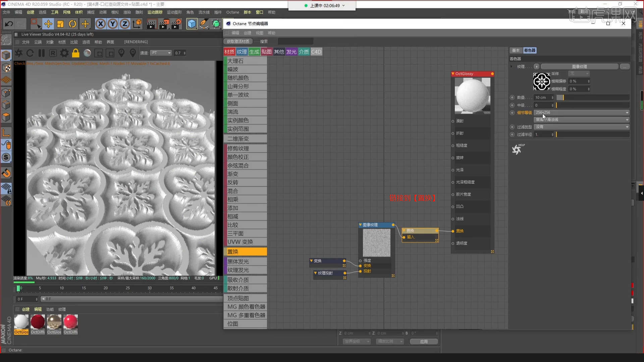Click 获取激活材质 button
Viewport: 644px width, 362px height.
point(238,42)
